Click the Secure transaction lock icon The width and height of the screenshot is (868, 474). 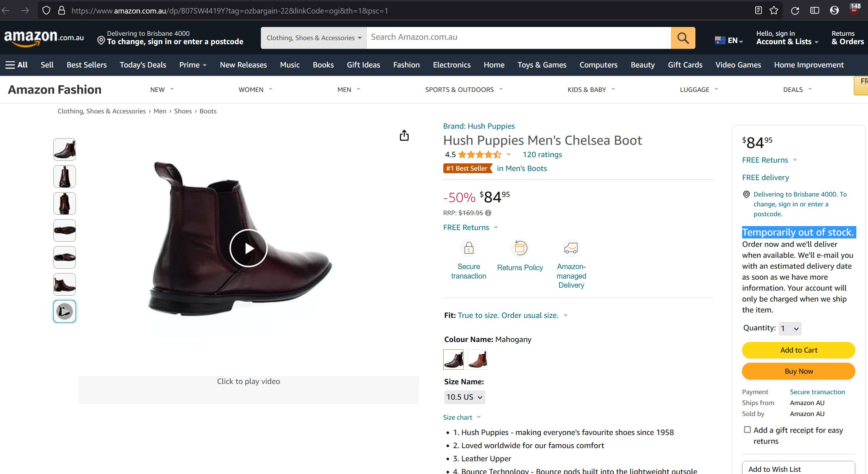[x=468, y=248]
